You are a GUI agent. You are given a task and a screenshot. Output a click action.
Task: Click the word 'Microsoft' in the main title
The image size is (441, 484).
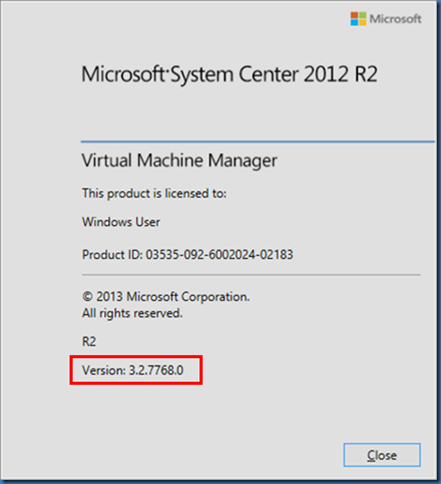tap(123, 74)
